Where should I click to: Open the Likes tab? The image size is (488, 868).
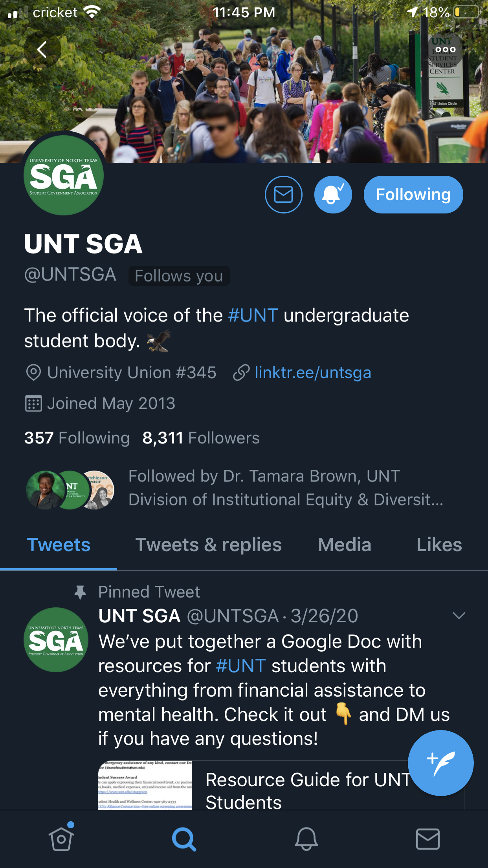click(439, 545)
